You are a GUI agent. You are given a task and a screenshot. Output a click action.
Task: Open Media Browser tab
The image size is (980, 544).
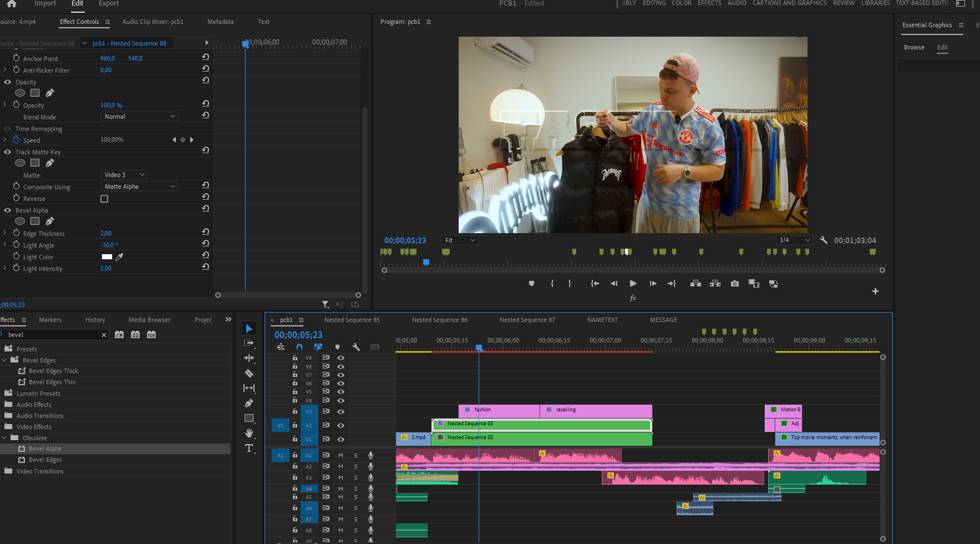pos(149,320)
